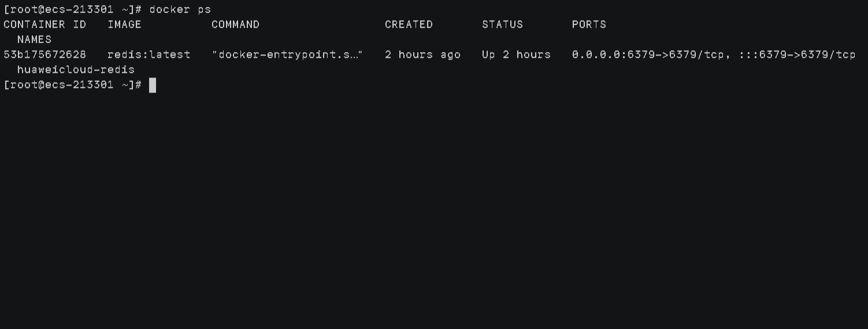Screen dimensions: 868x329
Task: Click port mapping 0.0.0.0:6379->6379/tcp
Action: click(x=648, y=54)
